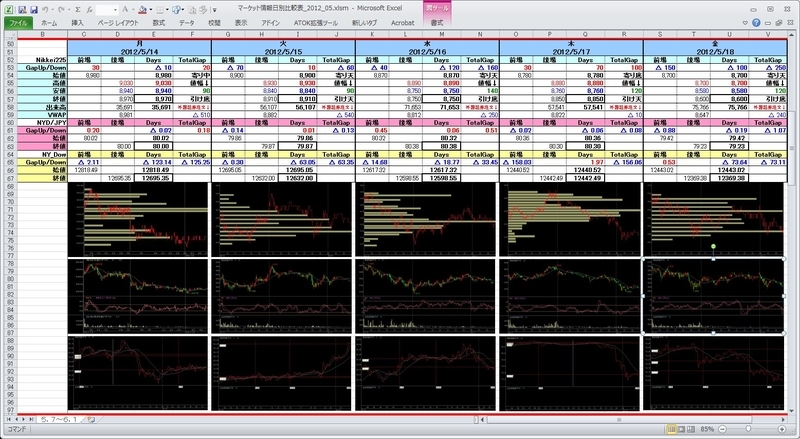
Task: Open the fill color dropdown arrow
Action: click(150, 10)
